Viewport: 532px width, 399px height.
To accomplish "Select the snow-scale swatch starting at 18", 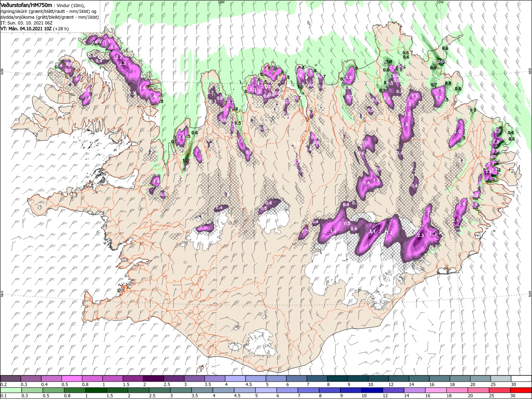I will [460, 379].
